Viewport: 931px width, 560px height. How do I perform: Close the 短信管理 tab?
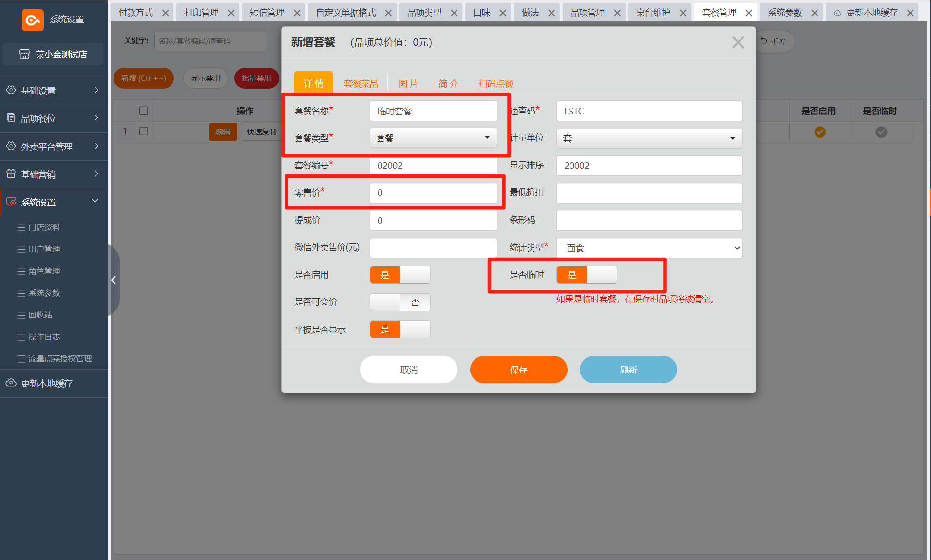coord(297,13)
